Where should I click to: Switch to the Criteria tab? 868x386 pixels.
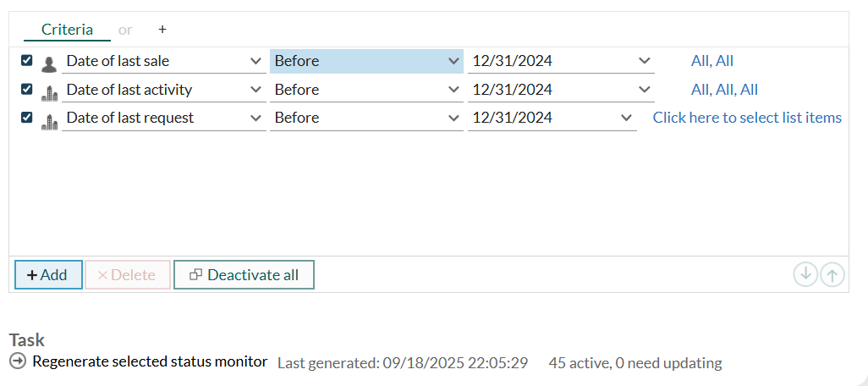pos(67,30)
